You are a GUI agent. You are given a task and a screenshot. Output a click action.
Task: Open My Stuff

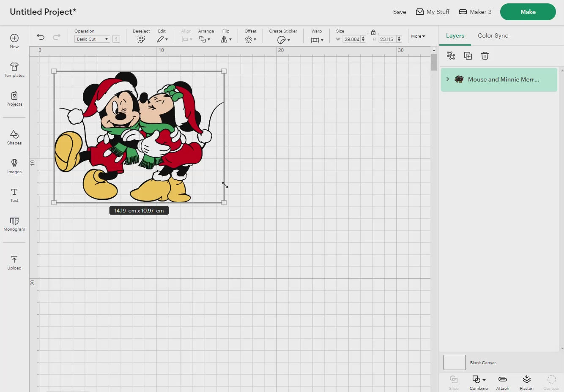(x=433, y=12)
